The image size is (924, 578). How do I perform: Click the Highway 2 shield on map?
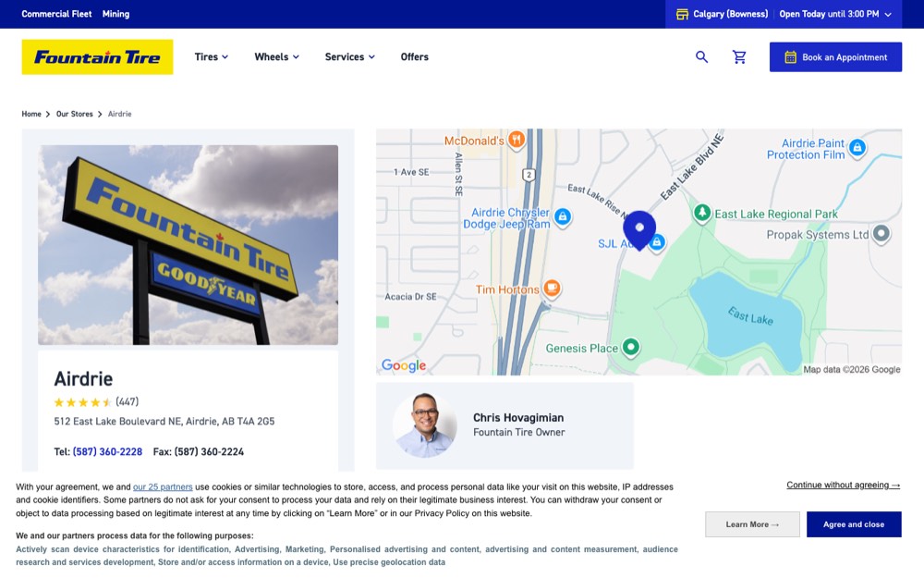pos(529,175)
